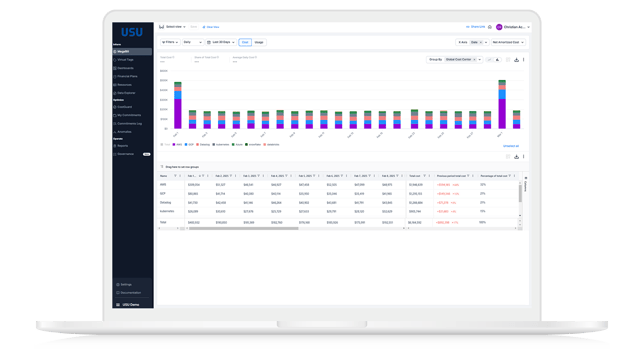
Task: Click the Share Link link
Action: tap(476, 27)
